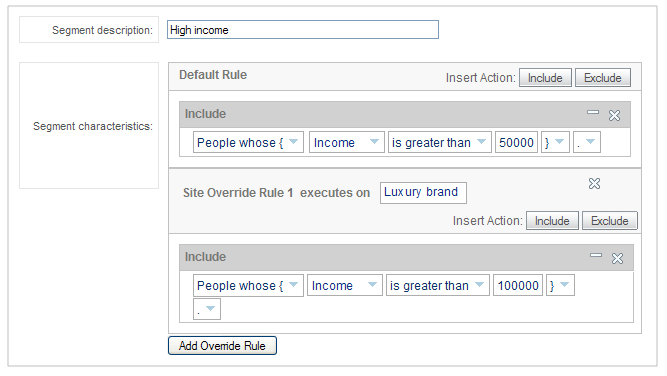Click the 100000 income value field
667x376 pixels.
(x=518, y=285)
